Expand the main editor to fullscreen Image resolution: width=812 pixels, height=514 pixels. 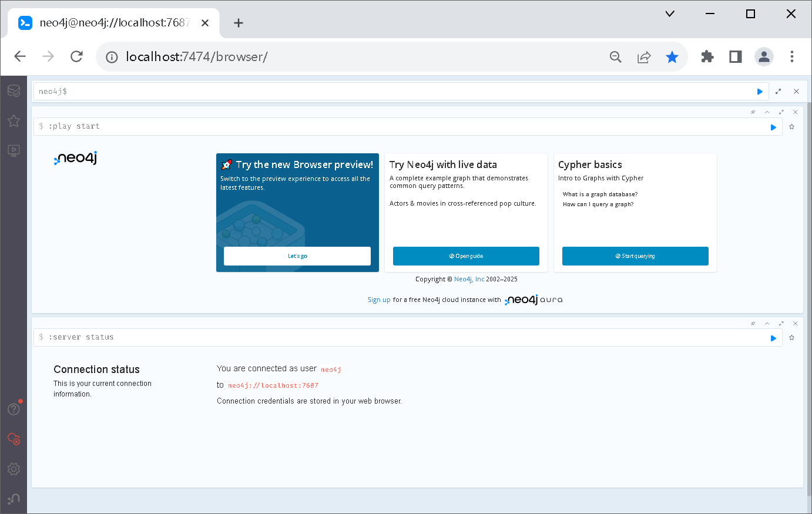(778, 92)
